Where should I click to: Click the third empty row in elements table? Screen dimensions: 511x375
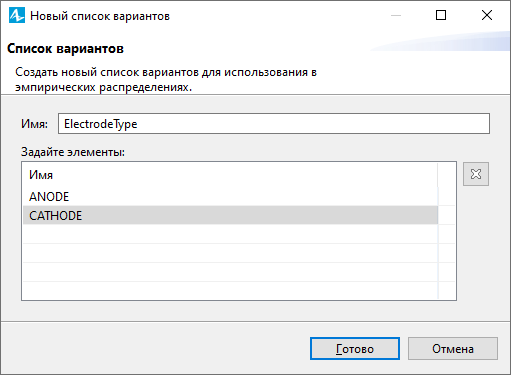coord(230,272)
